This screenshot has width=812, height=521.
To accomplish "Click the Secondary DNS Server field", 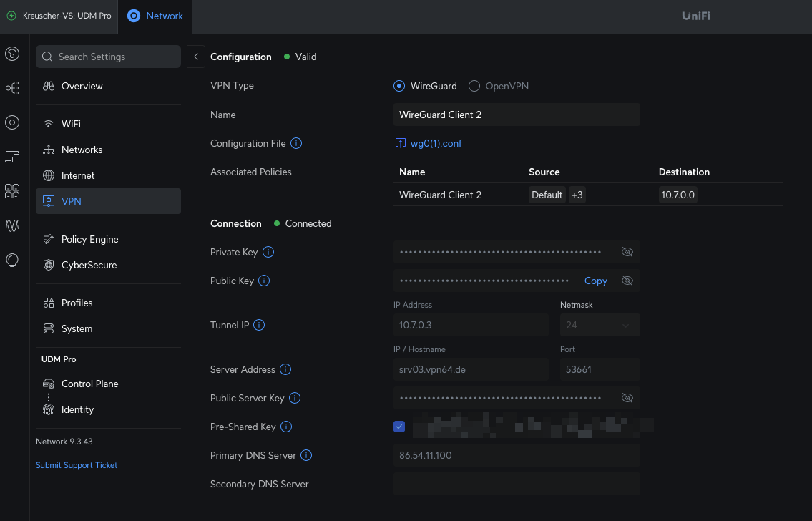I will [x=517, y=484].
